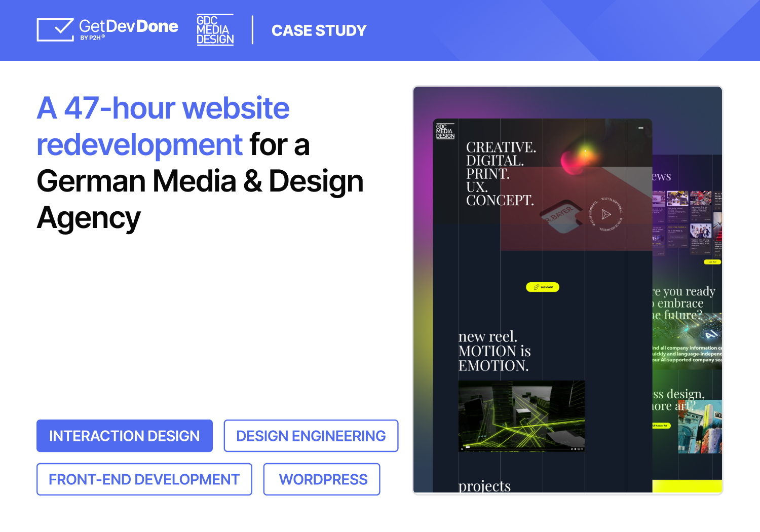The image size is (760, 532).
Task: Click the Case Study header label
Action: tap(319, 30)
